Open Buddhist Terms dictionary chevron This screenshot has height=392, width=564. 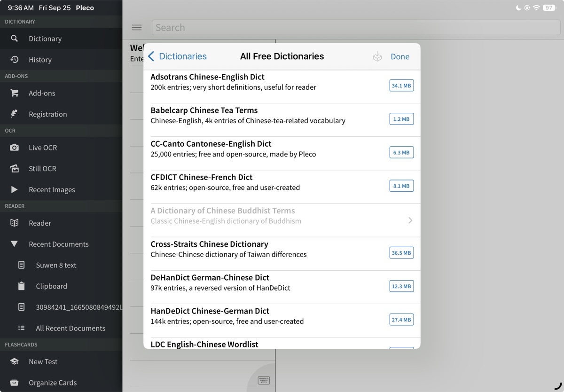pyautogui.click(x=410, y=220)
